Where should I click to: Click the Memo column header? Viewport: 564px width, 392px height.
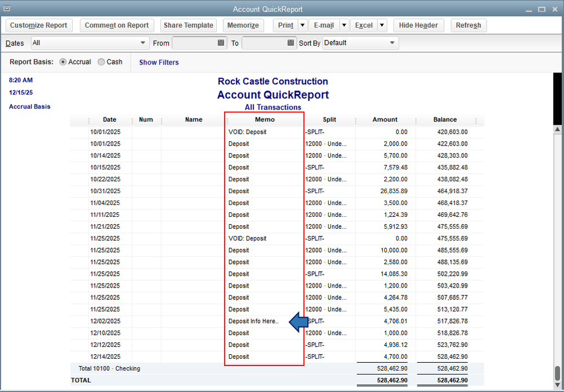(265, 120)
